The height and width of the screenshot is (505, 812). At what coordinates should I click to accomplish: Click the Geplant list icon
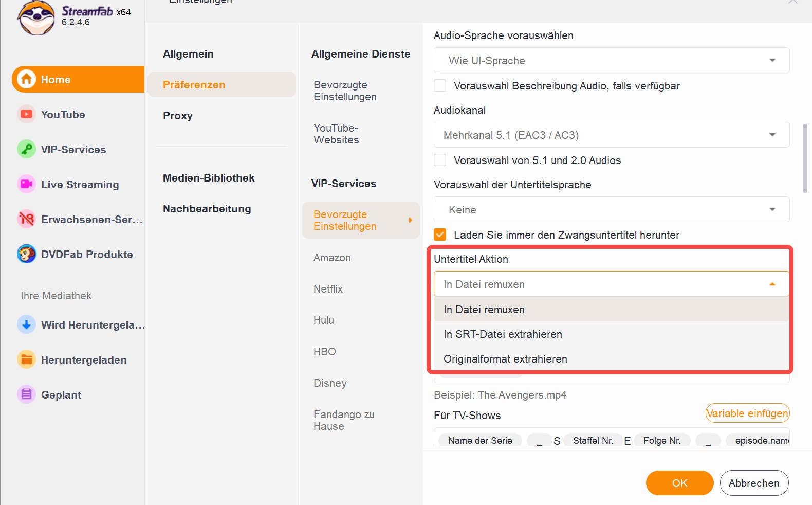coord(26,394)
